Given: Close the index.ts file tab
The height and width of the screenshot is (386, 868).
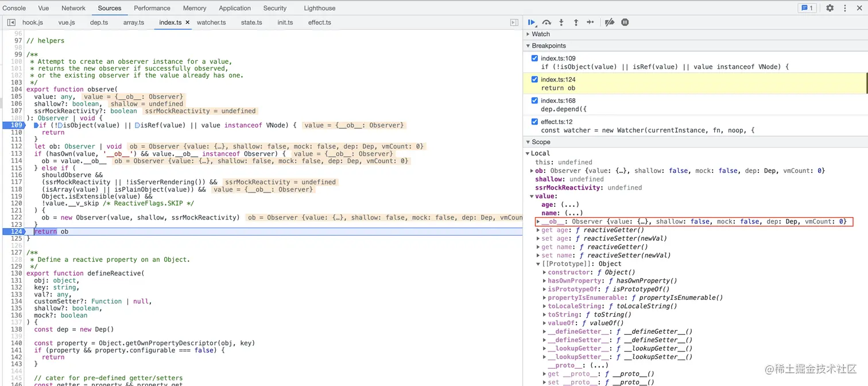Looking at the screenshot, I should coord(187,22).
